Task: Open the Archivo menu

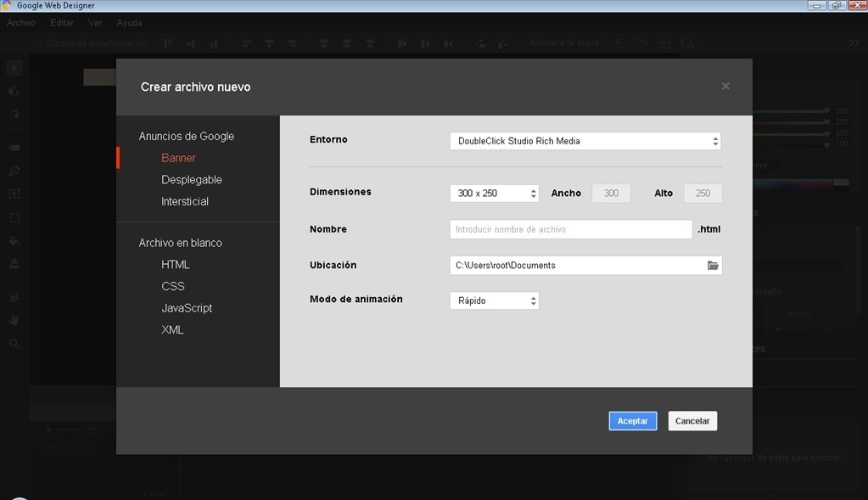Action: 21,23
